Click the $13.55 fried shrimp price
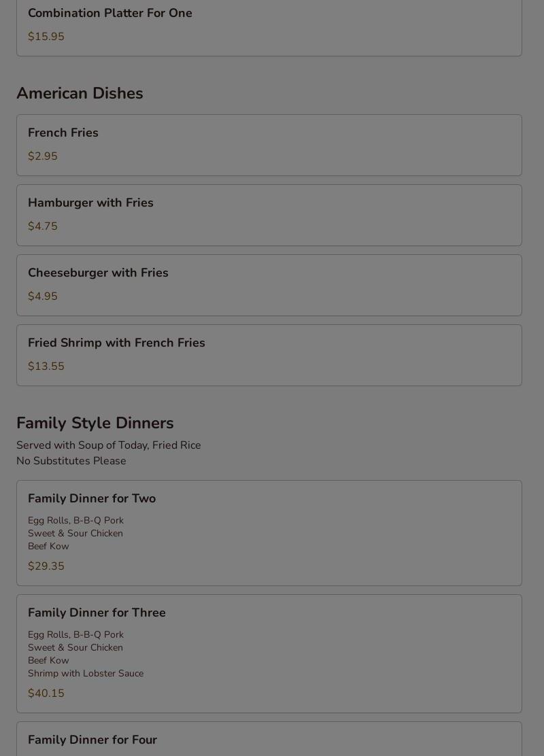This screenshot has width=544, height=756. tap(46, 366)
